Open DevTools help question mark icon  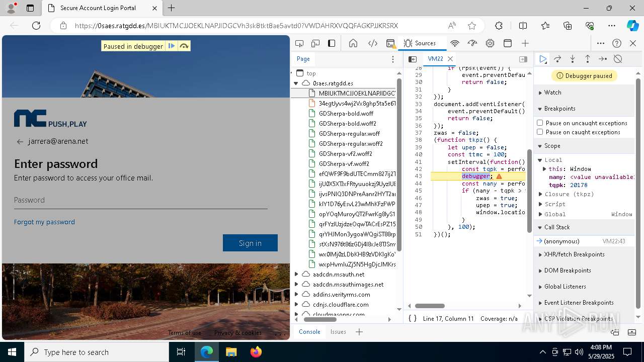click(617, 43)
